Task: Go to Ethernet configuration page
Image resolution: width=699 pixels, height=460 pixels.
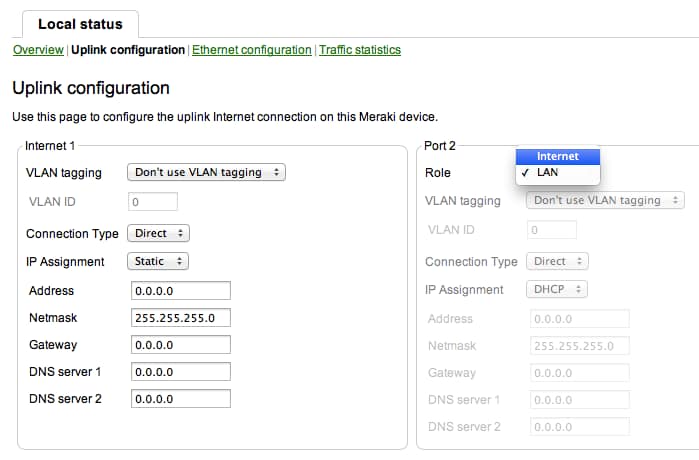Action: (252, 50)
